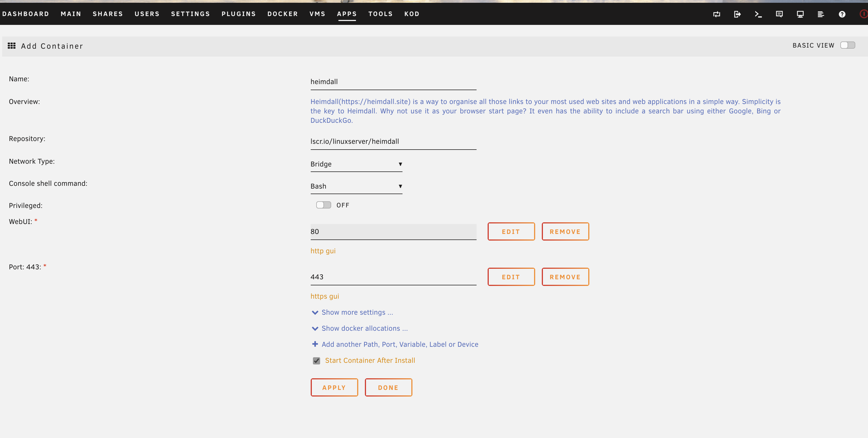
Task: Open the Network Type Bridge dropdown
Action: [x=356, y=164]
